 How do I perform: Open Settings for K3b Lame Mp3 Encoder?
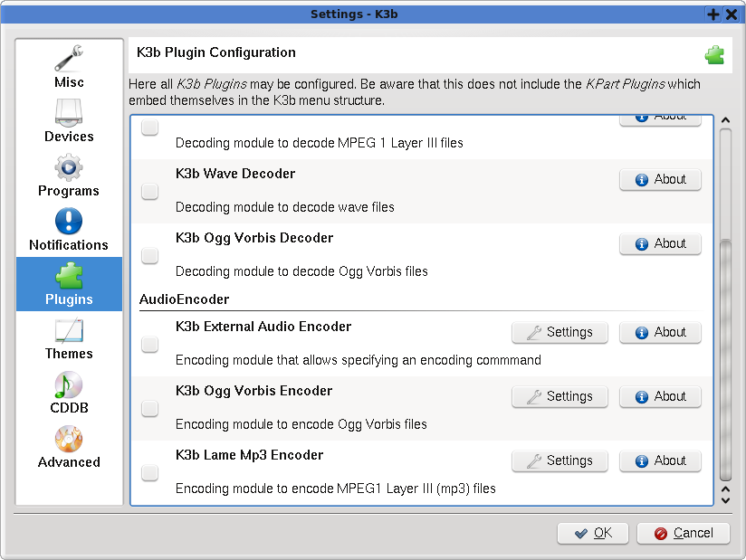(x=560, y=460)
